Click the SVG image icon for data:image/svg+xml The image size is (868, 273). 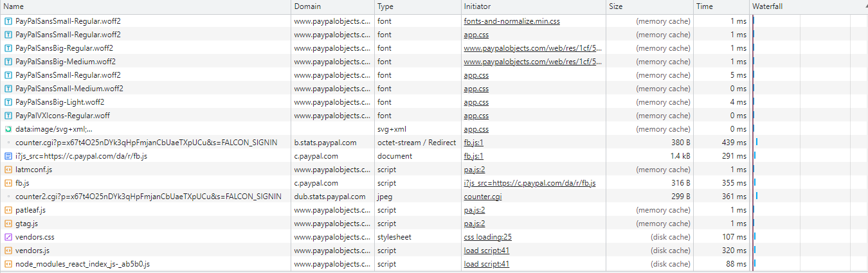coord(8,129)
